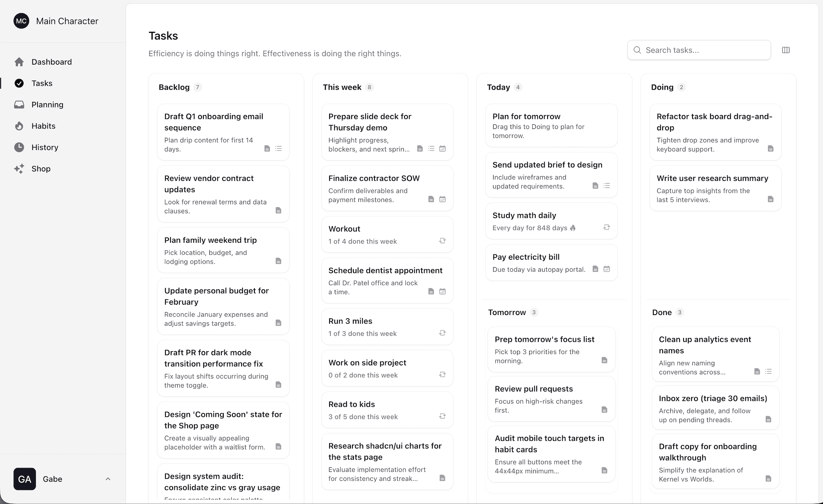The height and width of the screenshot is (504, 823).
Task: Click checklist icon on Send updated brief card
Action: (607, 185)
